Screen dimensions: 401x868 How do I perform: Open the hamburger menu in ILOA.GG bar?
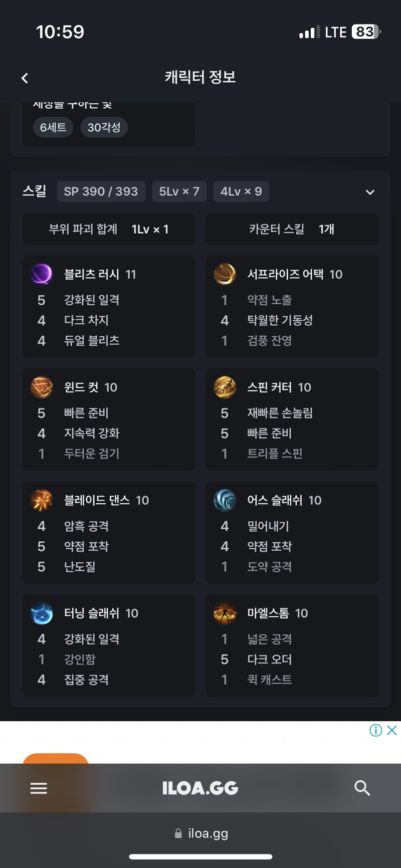39,788
